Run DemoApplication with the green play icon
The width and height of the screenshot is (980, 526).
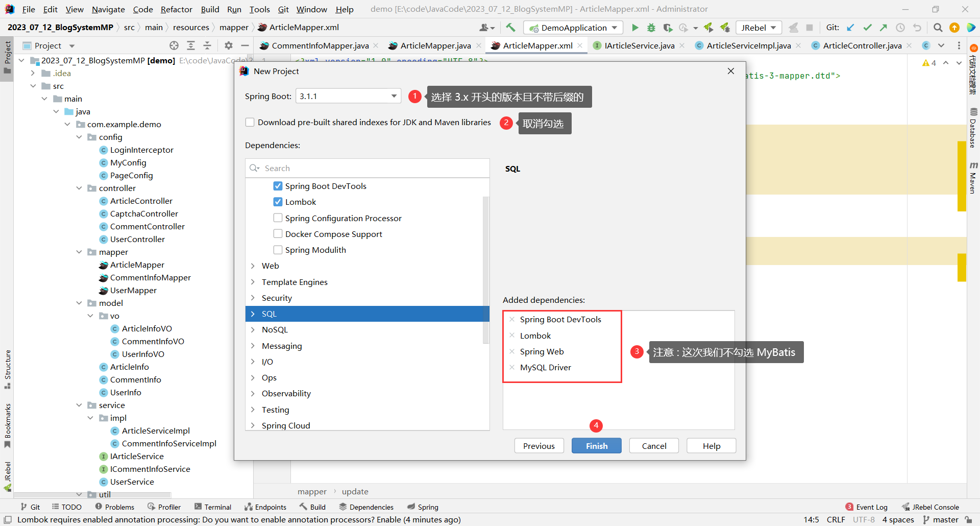click(x=635, y=28)
